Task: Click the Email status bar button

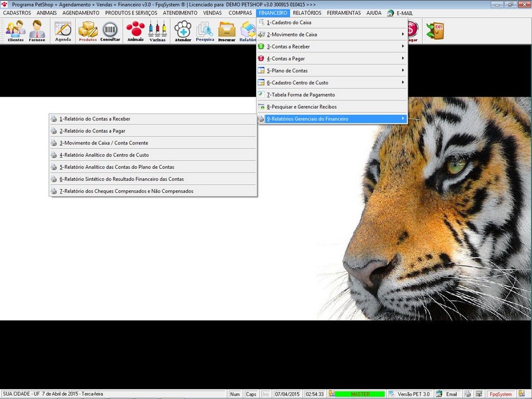Action: (x=447, y=394)
